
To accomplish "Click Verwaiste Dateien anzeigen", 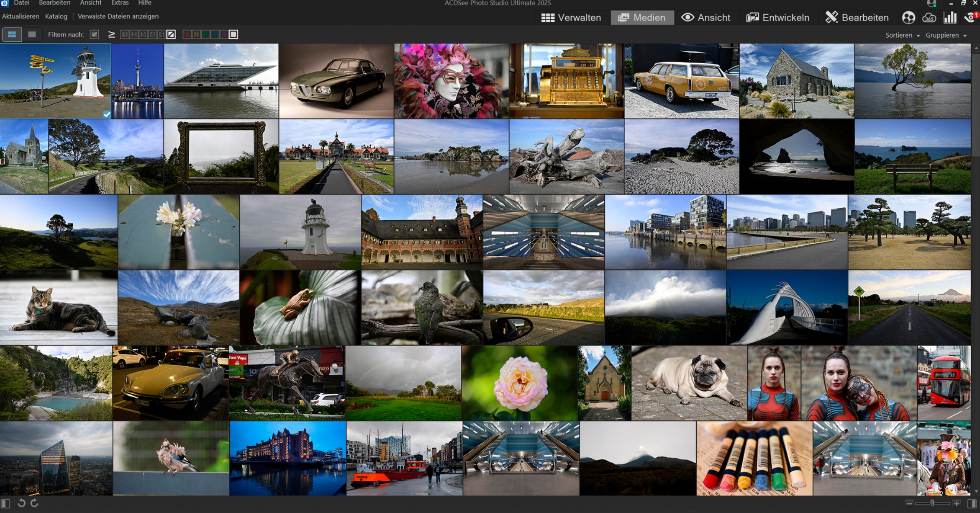I will pos(118,16).
